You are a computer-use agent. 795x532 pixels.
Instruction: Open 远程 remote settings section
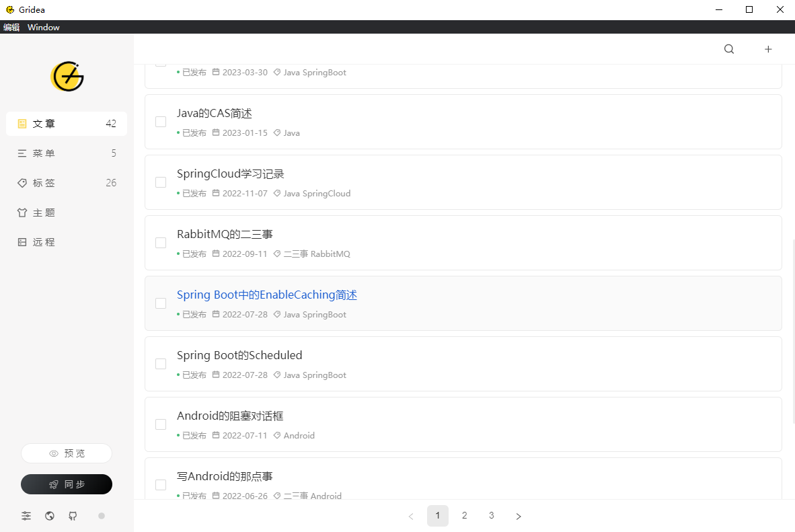(x=67, y=242)
